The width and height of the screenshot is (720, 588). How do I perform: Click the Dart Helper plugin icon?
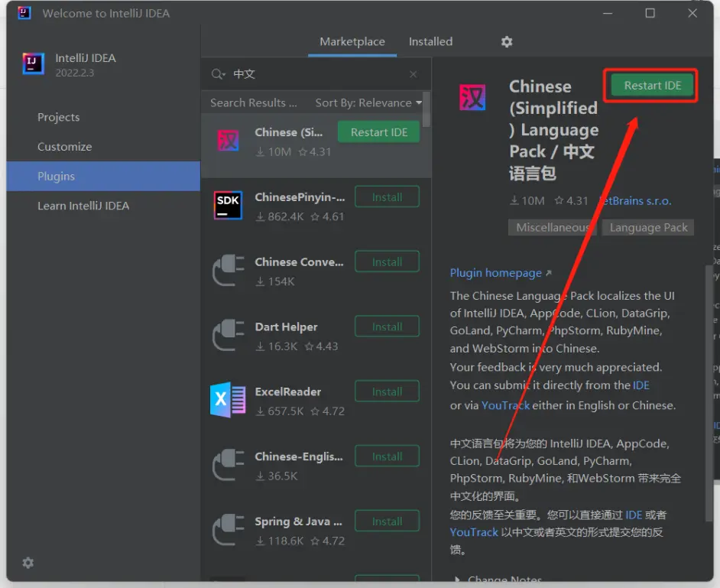pyautogui.click(x=229, y=335)
